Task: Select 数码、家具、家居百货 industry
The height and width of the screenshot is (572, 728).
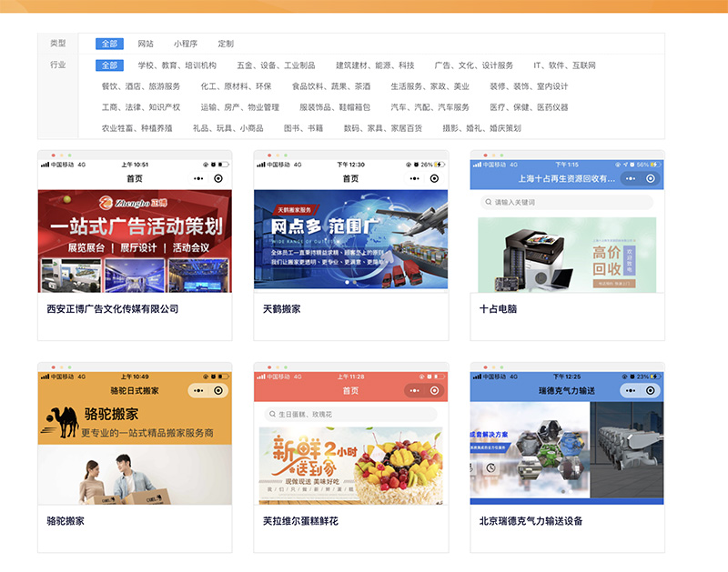Action: [x=382, y=128]
